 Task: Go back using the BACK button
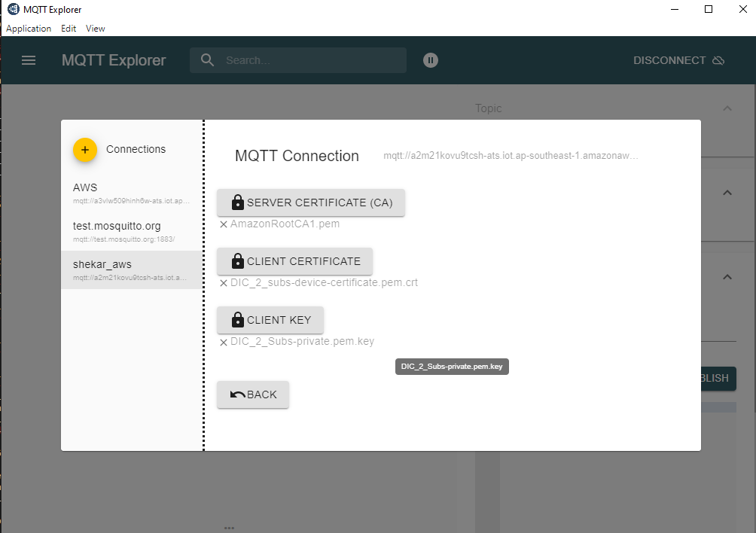pyautogui.click(x=252, y=394)
